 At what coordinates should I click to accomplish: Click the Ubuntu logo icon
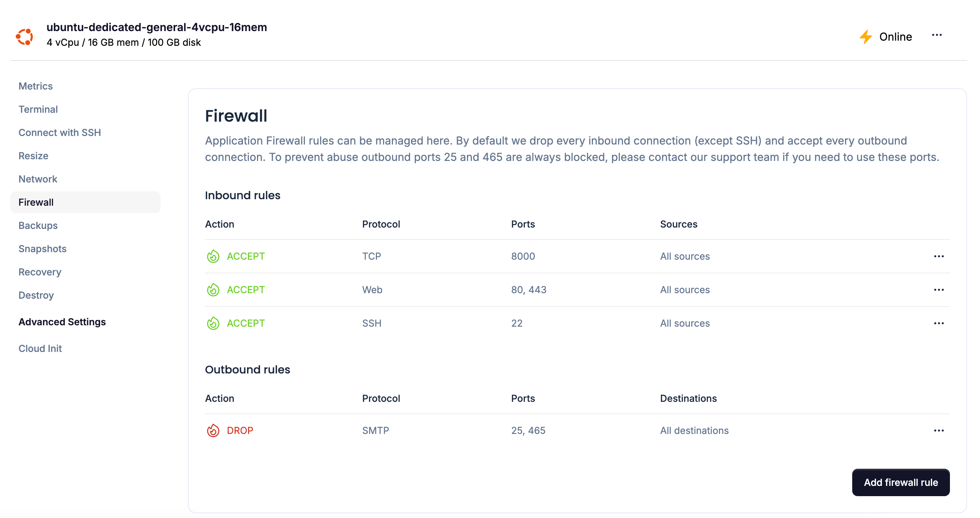click(x=24, y=36)
